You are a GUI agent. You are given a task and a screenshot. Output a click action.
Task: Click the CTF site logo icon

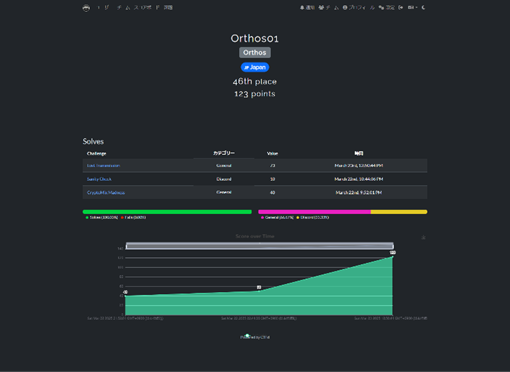(86, 8)
